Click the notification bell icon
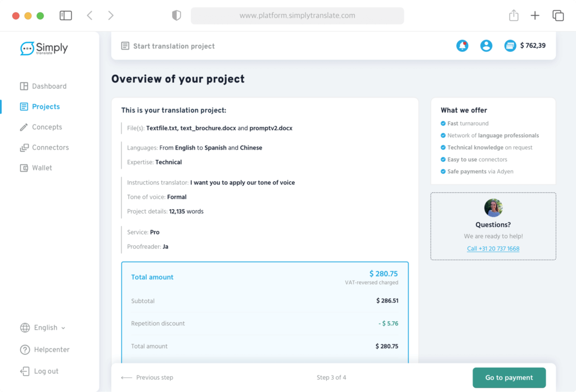The height and width of the screenshot is (392, 576). tap(462, 46)
